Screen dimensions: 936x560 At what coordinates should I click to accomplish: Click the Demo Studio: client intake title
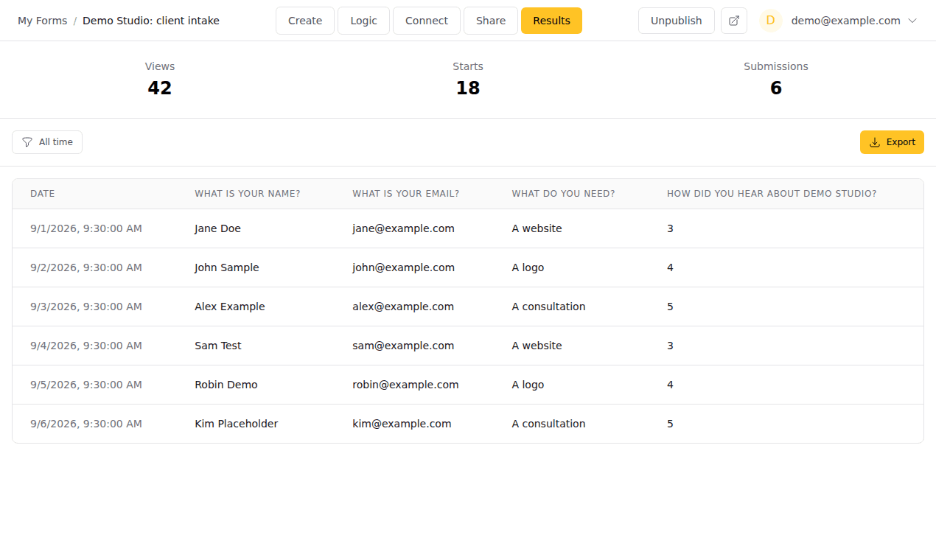tap(151, 21)
